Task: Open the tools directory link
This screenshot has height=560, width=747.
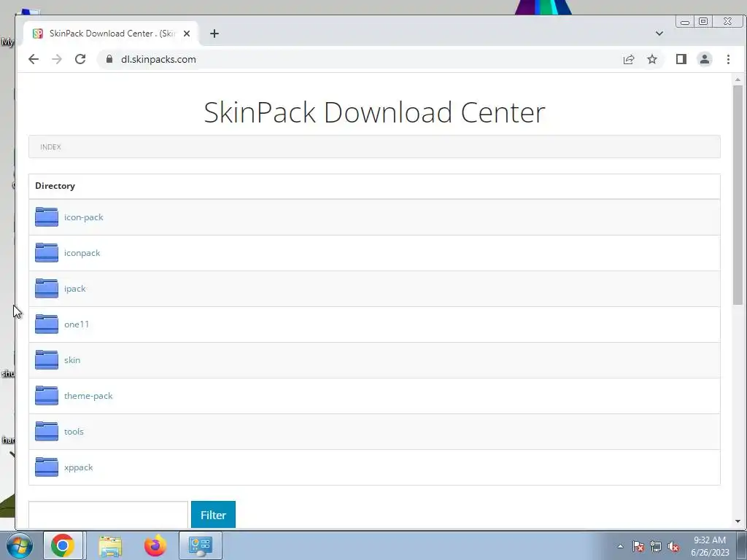Action: click(74, 432)
